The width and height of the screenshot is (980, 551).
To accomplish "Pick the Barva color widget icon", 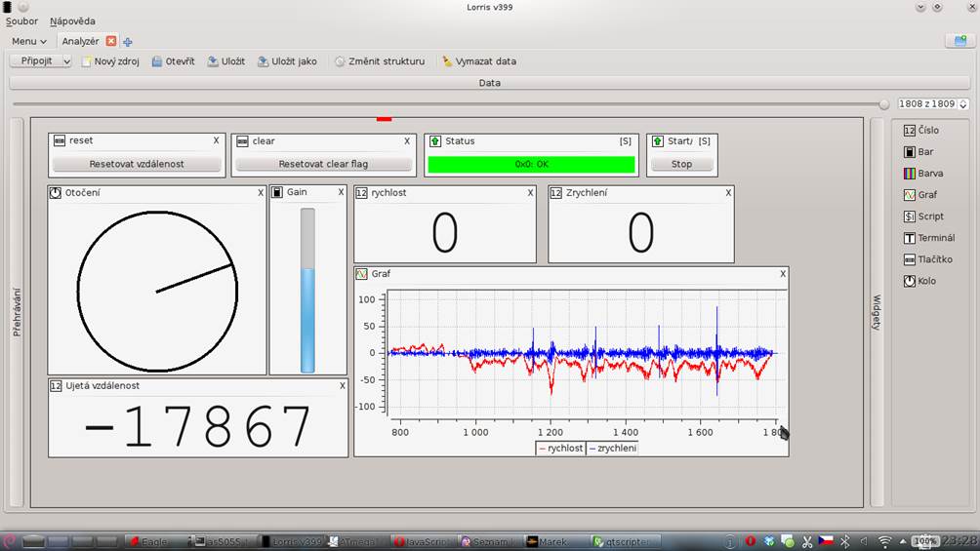I will 909,174.
